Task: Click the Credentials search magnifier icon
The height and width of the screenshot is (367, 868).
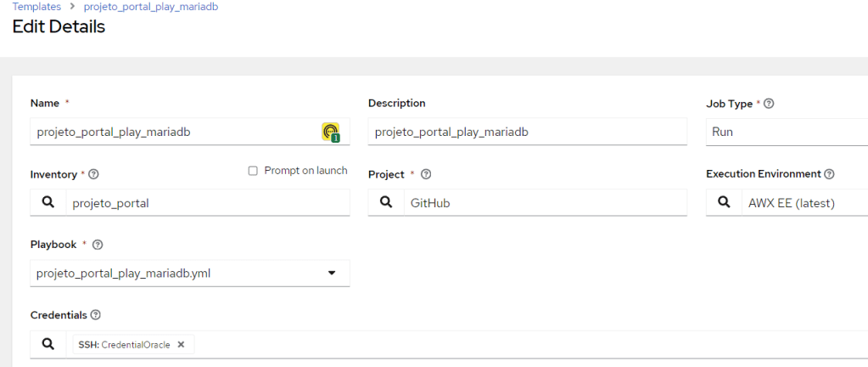Action: [48, 345]
